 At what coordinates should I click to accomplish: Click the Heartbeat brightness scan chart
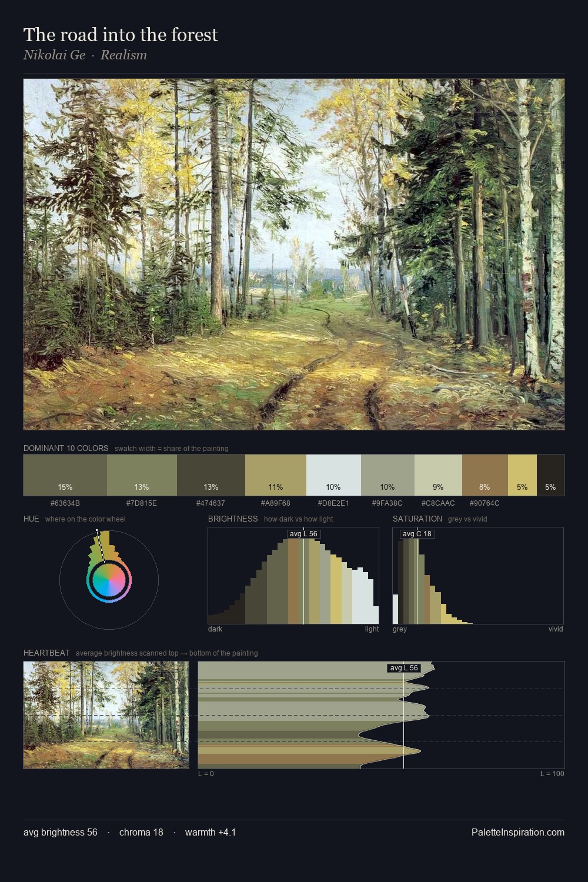381,715
